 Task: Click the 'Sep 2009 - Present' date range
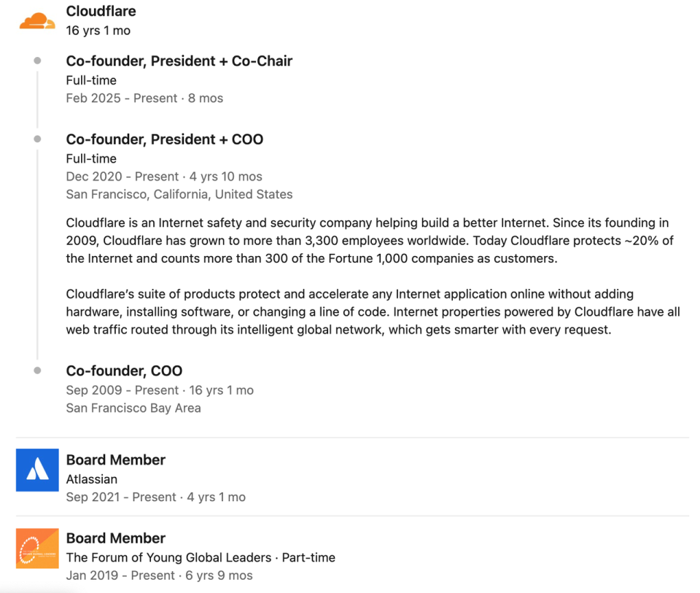click(x=122, y=390)
